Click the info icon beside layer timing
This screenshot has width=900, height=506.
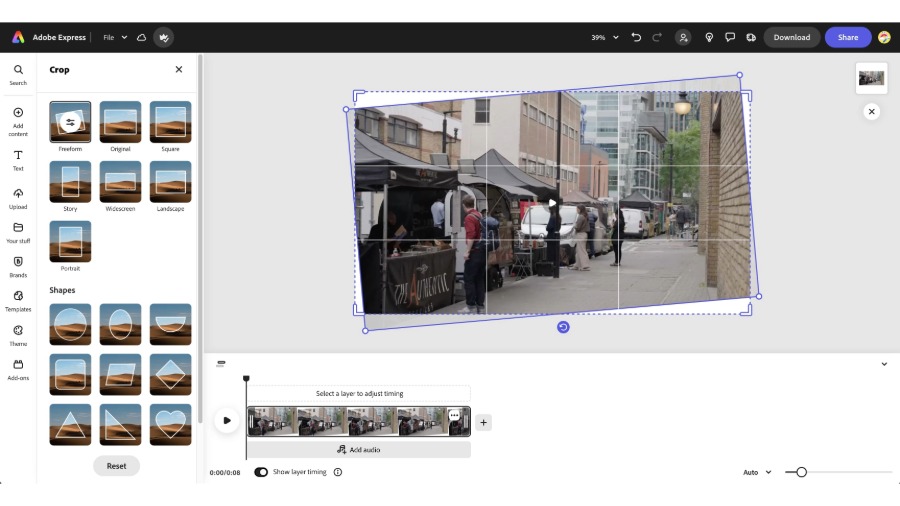tap(338, 472)
